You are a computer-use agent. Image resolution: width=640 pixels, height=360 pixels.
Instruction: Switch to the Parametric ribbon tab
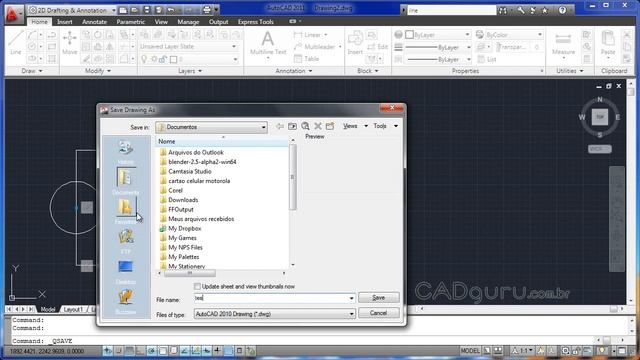pos(131,22)
